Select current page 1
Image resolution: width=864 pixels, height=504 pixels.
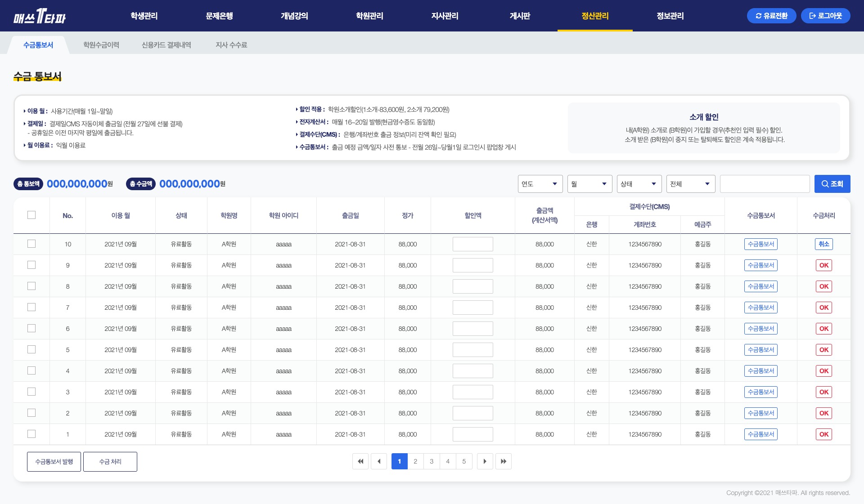point(399,461)
